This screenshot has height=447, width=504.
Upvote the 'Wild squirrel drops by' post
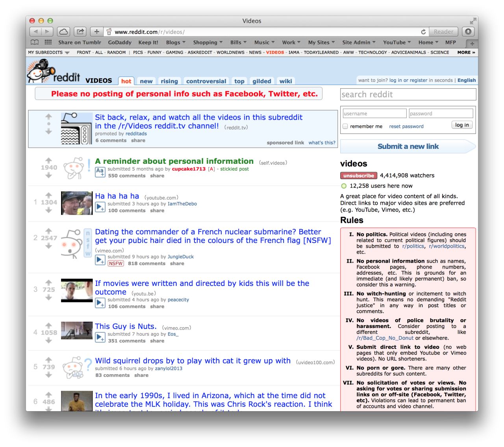pos(48,360)
